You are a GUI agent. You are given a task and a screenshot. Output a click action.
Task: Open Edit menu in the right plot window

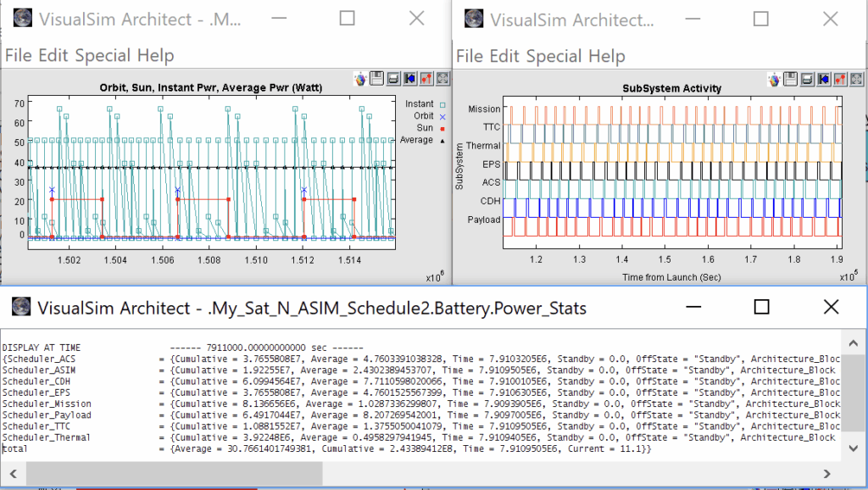[504, 56]
